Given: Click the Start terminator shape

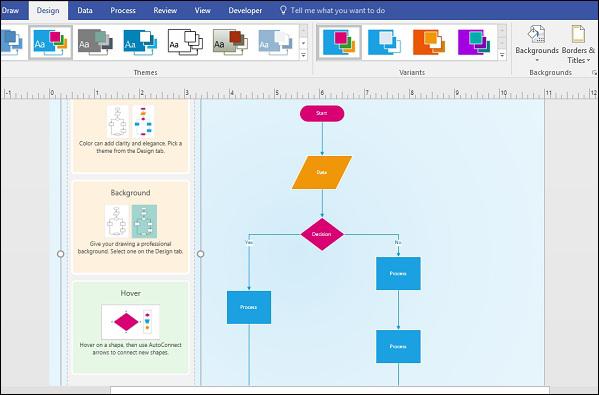Looking at the screenshot, I should 322,113.
